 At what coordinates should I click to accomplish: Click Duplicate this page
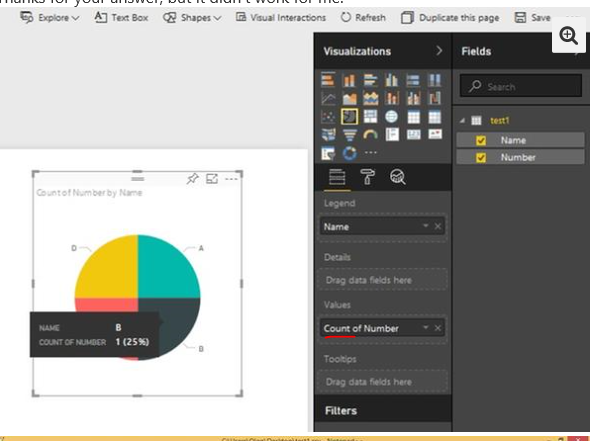coord(450,18)
